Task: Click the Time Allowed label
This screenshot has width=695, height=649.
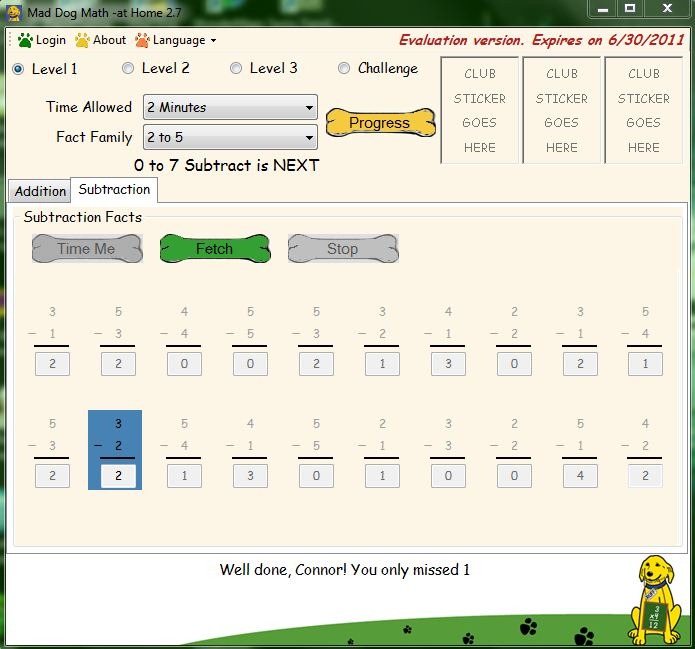Action: 89,107
